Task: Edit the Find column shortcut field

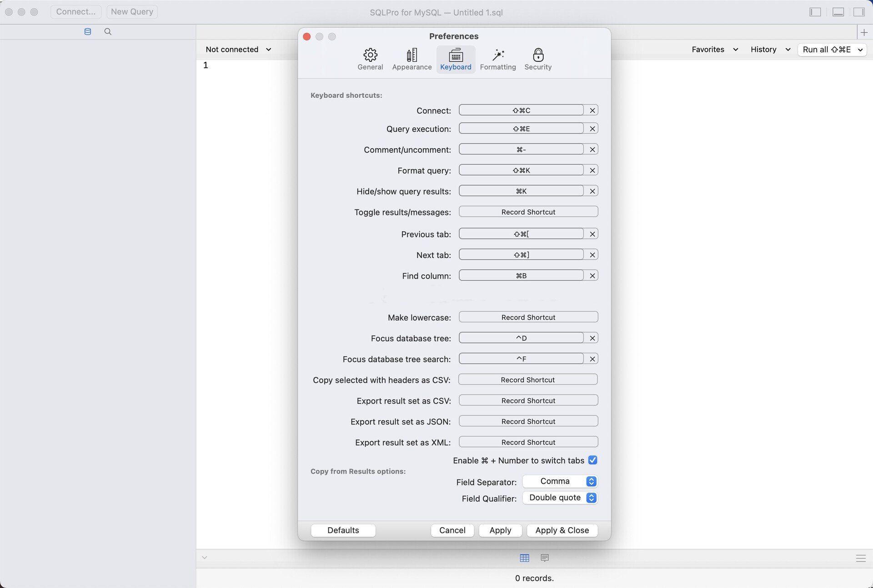Action: [x=521, y=276]
